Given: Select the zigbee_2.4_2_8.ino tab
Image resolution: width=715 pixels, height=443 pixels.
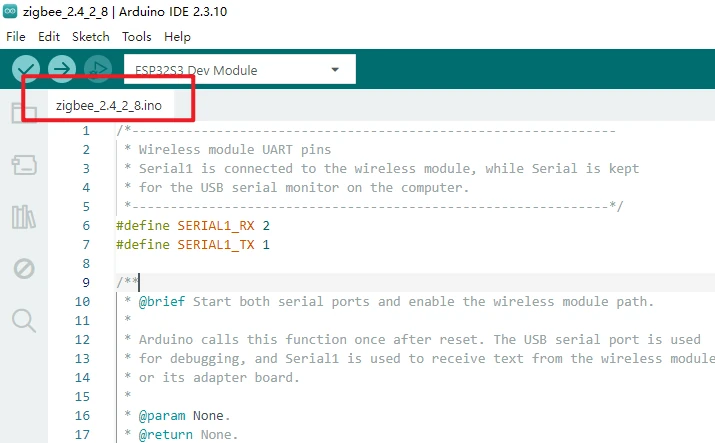Looking at the screenshot, I should (109, 106).
